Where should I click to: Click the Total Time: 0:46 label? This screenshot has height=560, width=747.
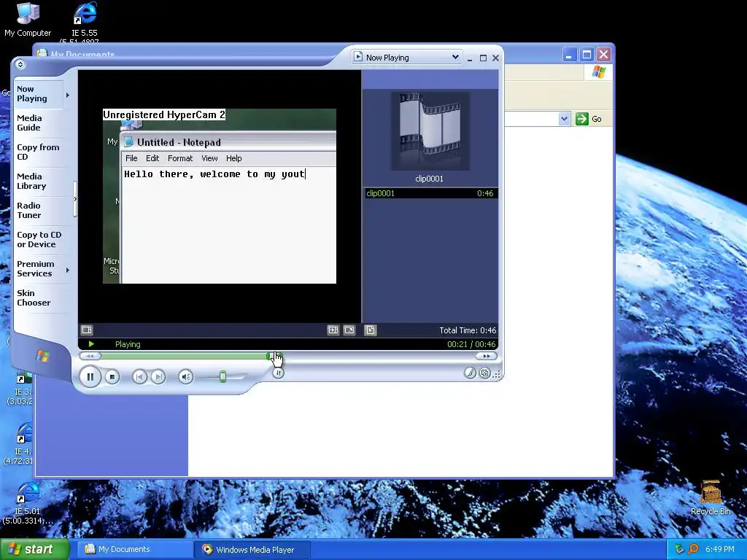coord(468,330)
